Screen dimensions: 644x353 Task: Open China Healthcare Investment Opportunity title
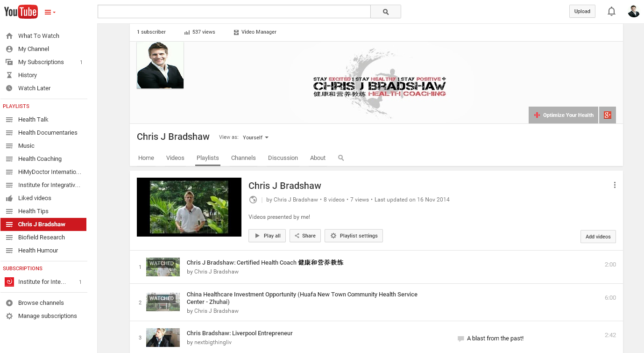tap(302, 298)
